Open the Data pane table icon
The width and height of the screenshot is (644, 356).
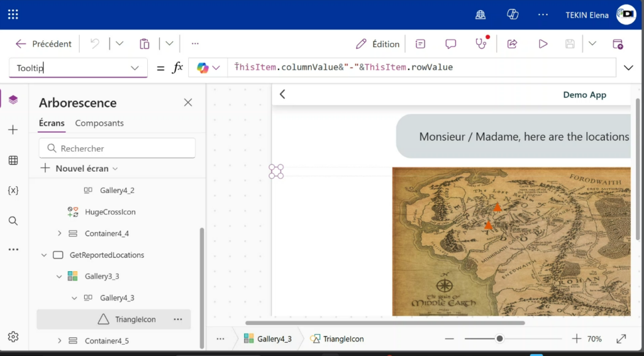click(13, 160)
